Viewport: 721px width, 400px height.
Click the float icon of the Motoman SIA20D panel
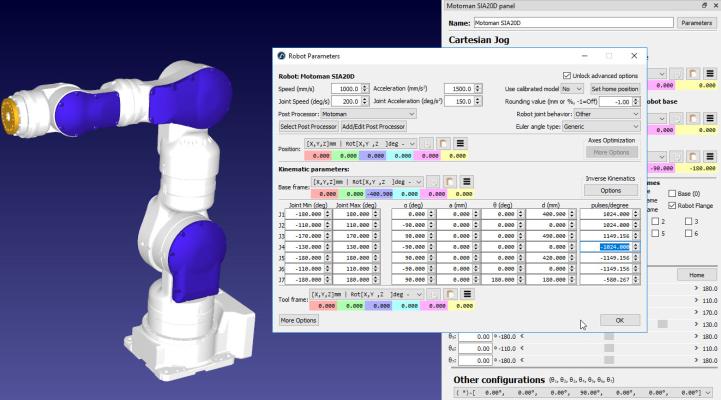[704, 6]
